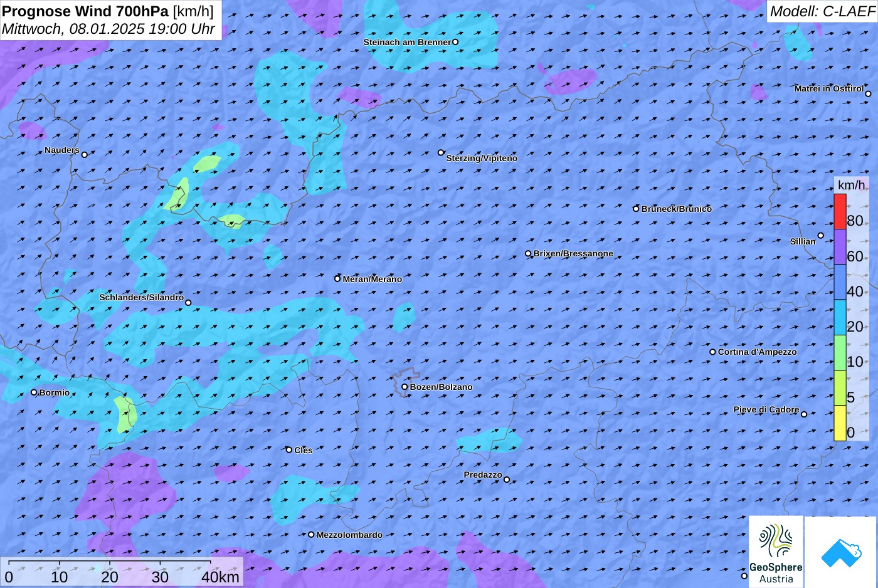Select the Cortina d'Ampezzo map marker

(712, 352)
